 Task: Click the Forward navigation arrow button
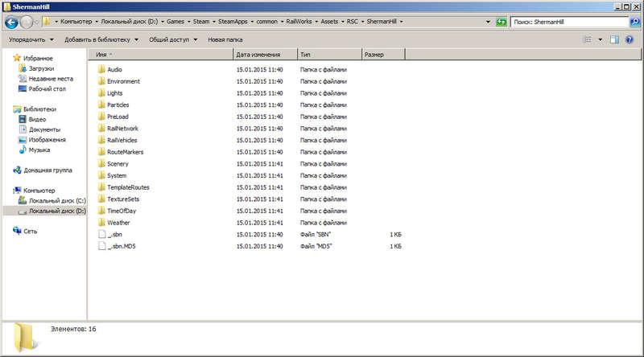(x=27, y=23)
